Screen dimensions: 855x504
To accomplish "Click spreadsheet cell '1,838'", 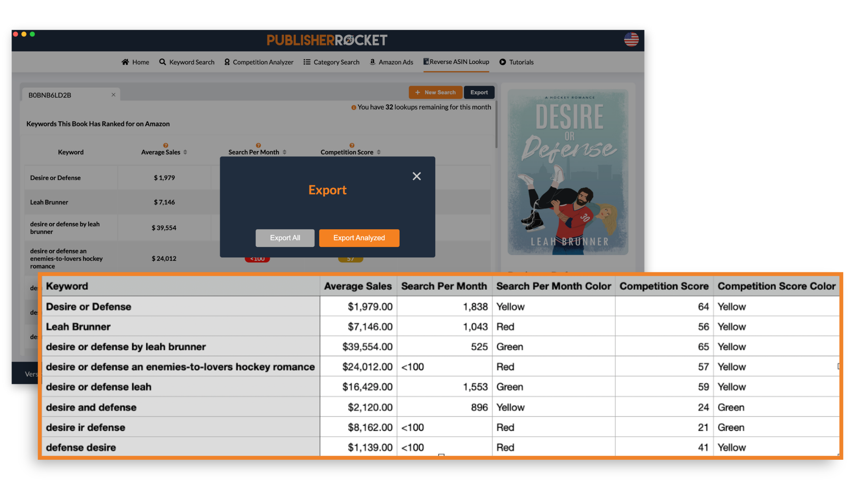I will tap(445, 307).
